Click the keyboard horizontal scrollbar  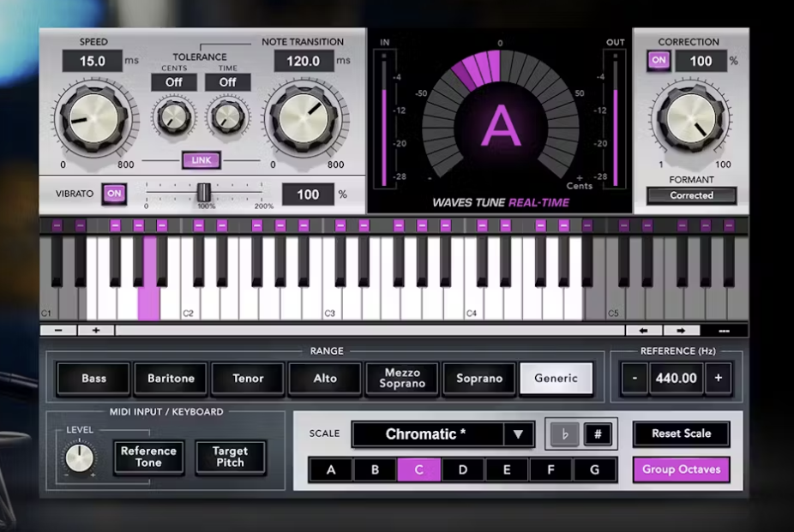370,330
